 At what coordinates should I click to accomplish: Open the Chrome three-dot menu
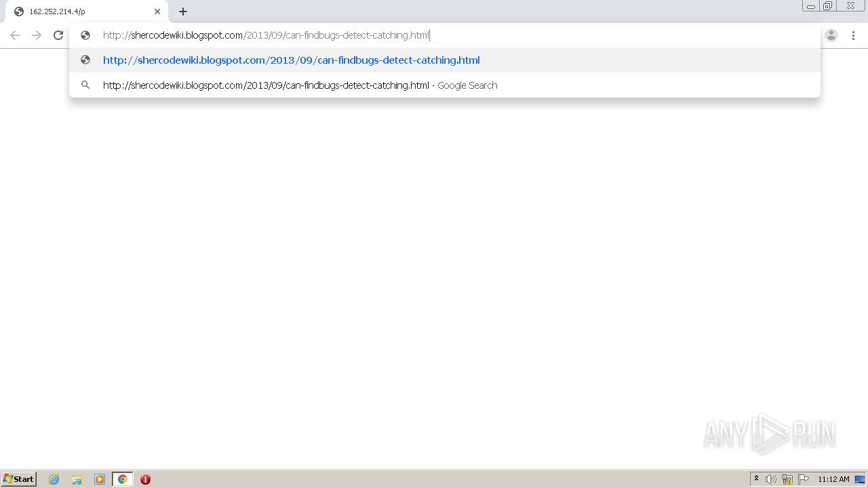pos(853,35)
